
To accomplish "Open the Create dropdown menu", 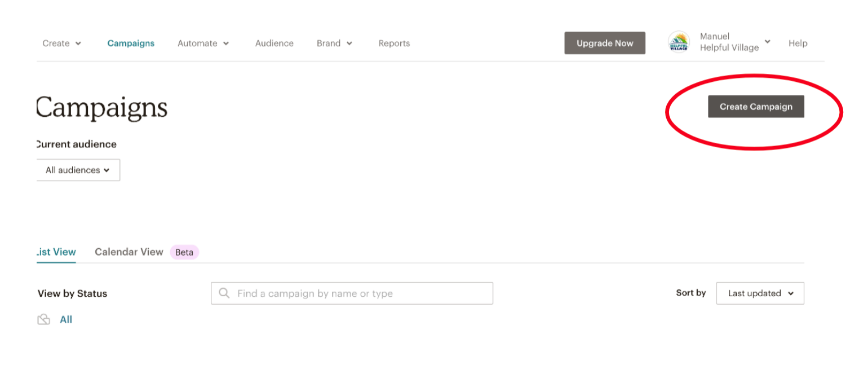I will click(x=61, y=43).
